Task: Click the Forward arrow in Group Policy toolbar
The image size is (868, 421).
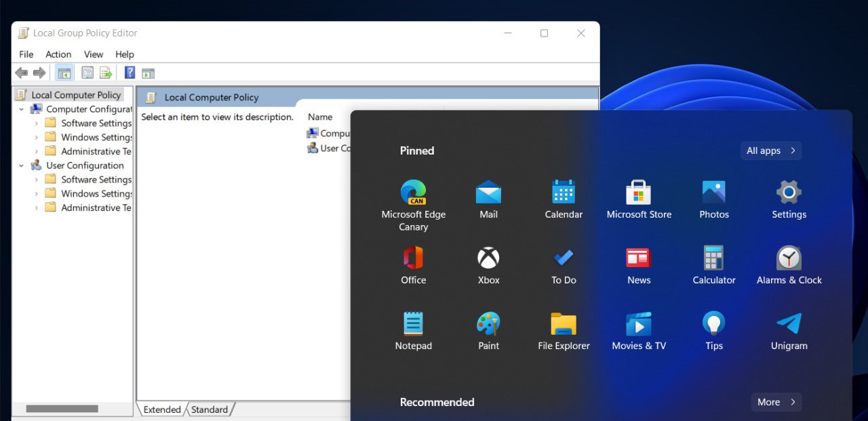Action: coord(39,73)
